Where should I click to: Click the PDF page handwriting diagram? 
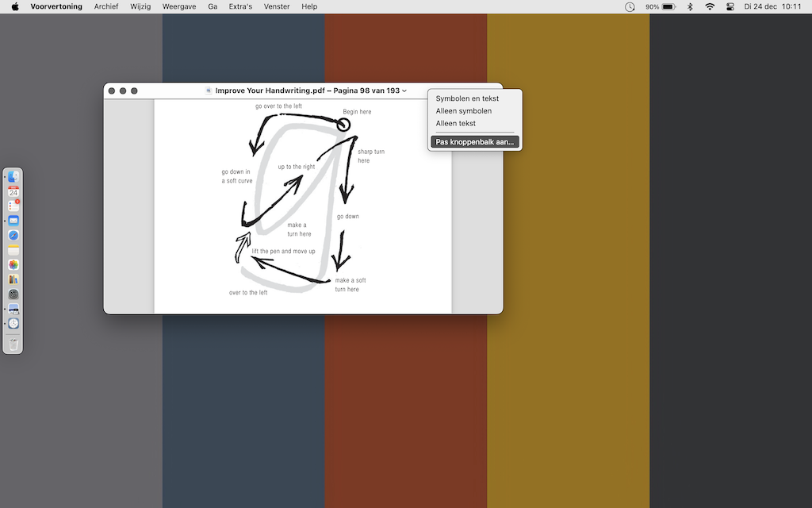click(303, 206)
